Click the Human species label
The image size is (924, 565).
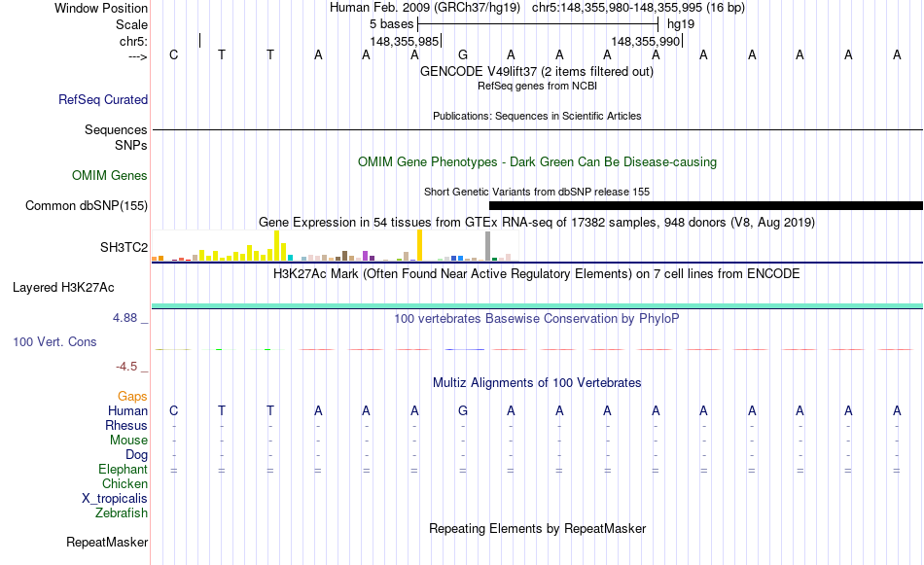(127, 410)
